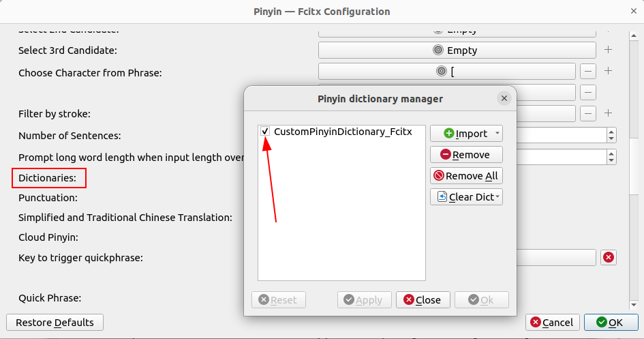Click the Select 3rd Candidate Empty key field
This screenshot has width=644, height=339.
coord(457,50)
